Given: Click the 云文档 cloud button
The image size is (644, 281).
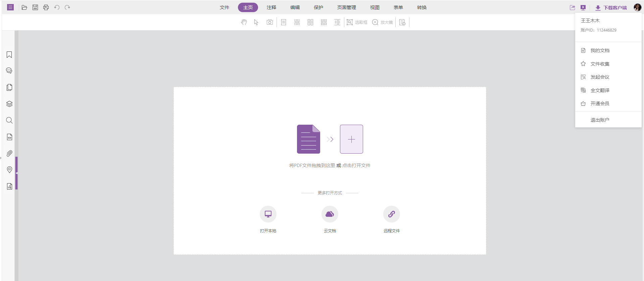Looking at the screenshot, I should coord(330,214).
